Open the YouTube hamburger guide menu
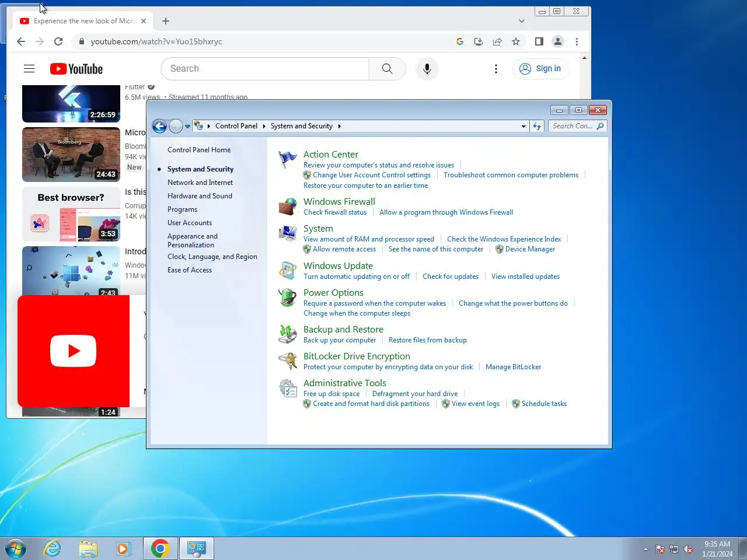Image resolution: width=747 pixels, height=560 pixels. point(29,69)
